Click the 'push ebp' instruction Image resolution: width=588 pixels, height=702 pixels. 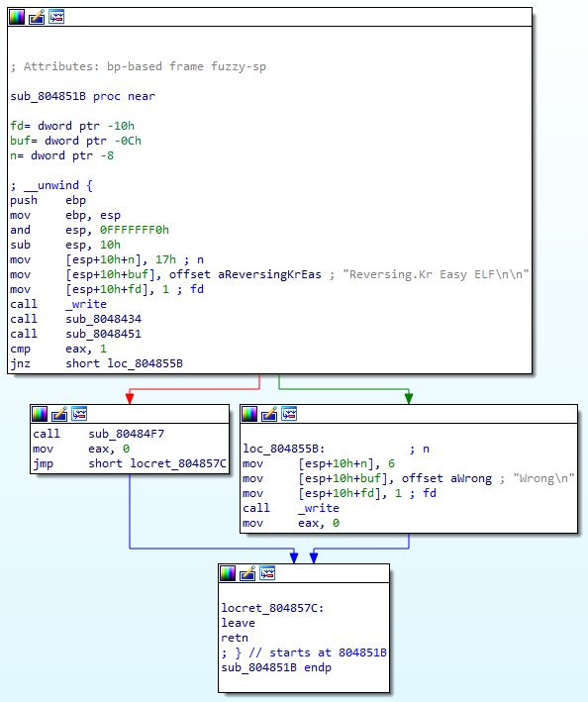[x=48, y=200]
